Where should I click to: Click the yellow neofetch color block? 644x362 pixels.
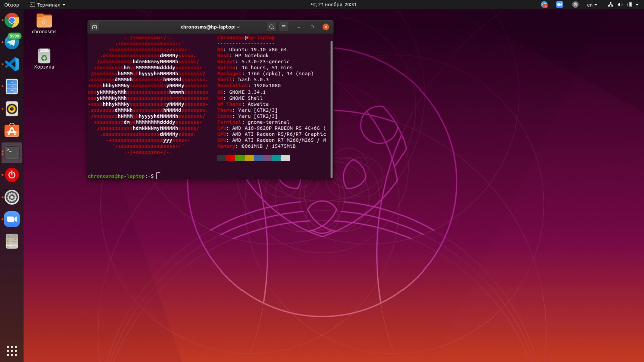coord(249,158)
